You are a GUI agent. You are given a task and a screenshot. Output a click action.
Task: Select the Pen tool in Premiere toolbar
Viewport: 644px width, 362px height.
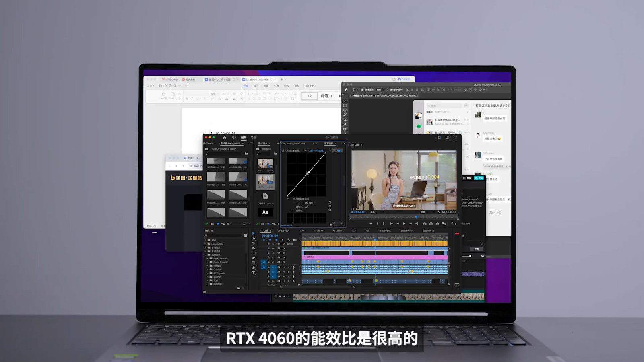(253, 258)
